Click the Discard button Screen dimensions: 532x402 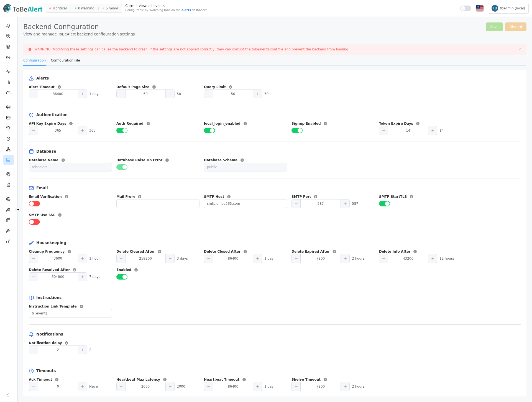click(x=516, y=27)
